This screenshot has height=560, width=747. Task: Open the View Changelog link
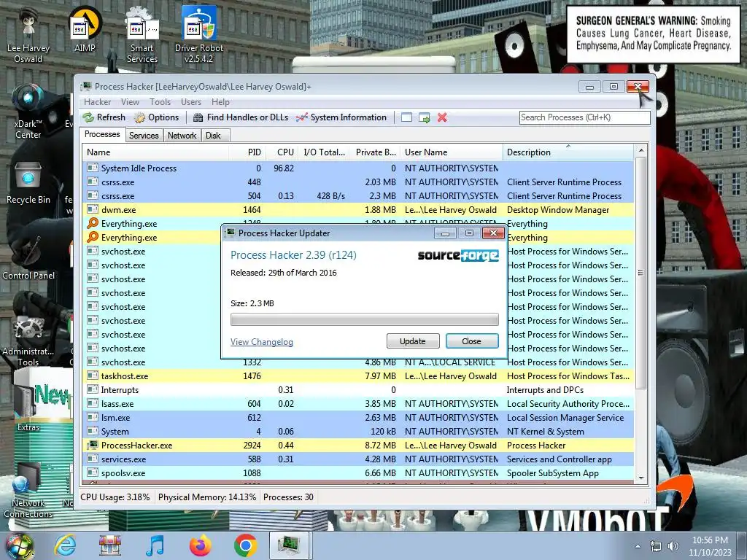point(262,342)
